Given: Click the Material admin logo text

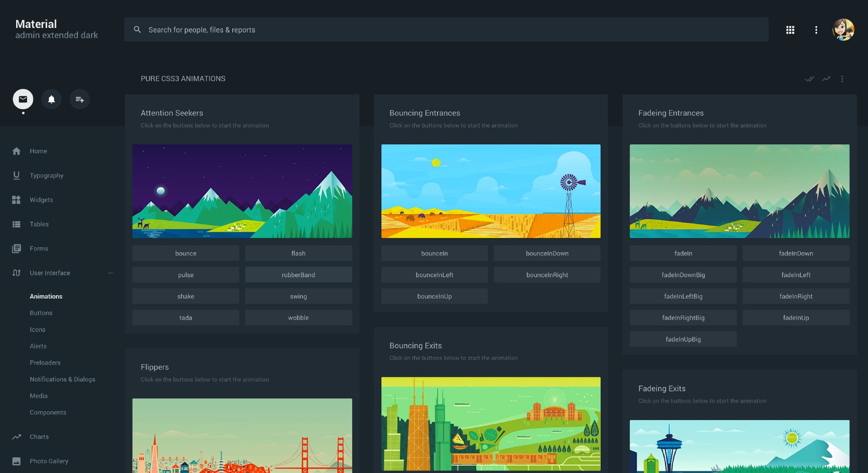Looking at the screenshot, I should (x=56, y=29).
